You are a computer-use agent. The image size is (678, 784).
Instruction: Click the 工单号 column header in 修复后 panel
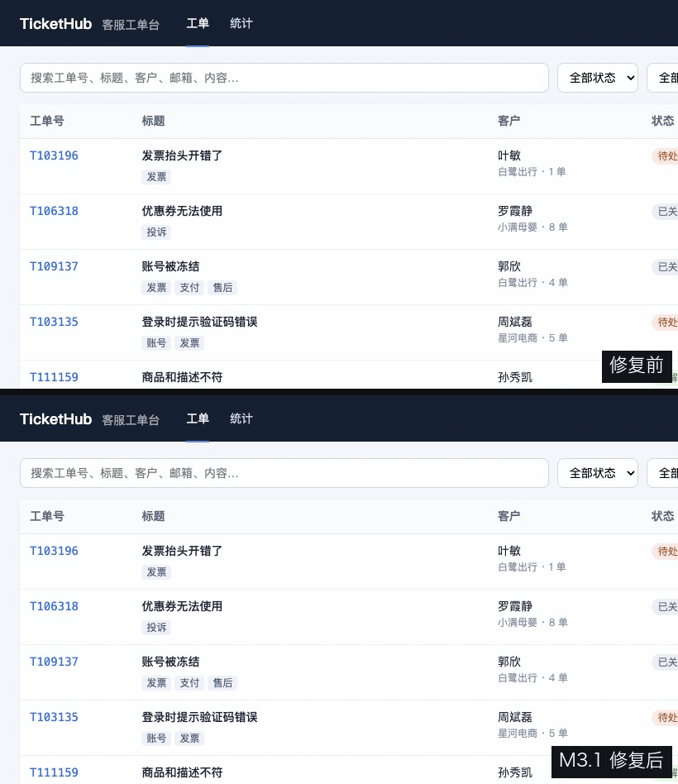47,517
